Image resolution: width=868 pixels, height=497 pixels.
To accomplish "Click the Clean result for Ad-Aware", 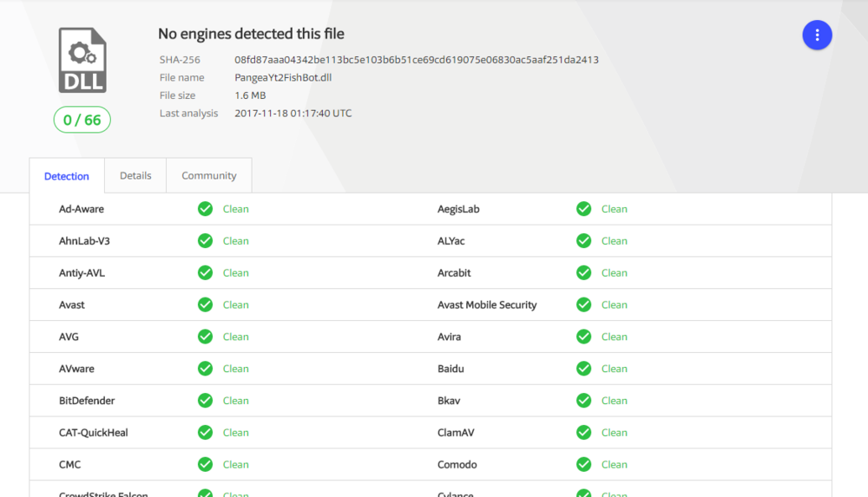I will click(236, 209).
